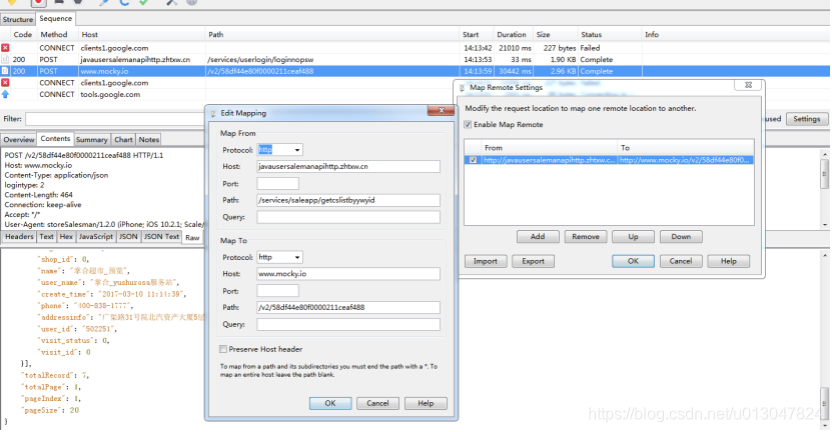Select the JSON tab

point(128,237)
